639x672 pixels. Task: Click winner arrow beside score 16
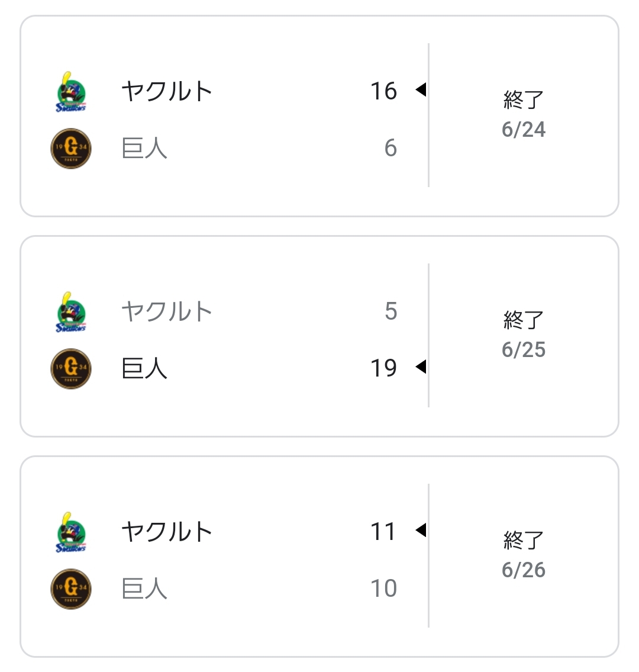pos(421,90)
